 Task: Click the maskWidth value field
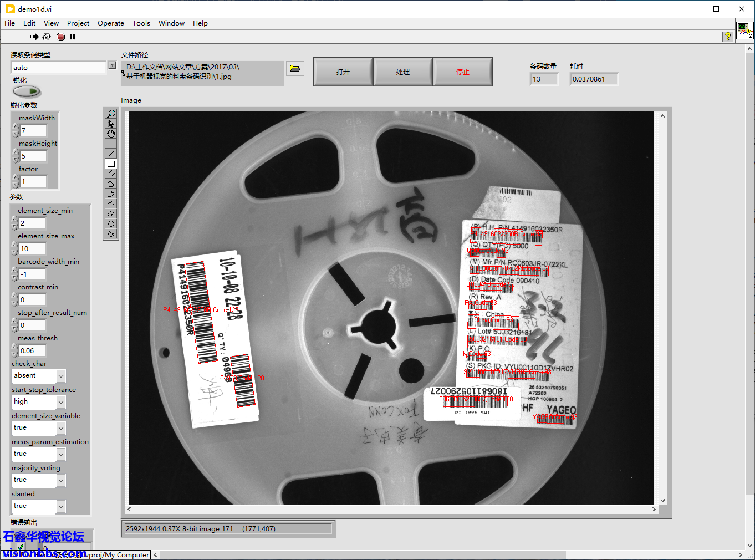33,131
